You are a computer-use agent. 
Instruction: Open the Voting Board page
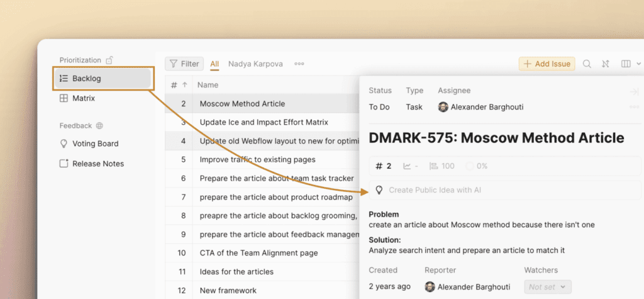tap(95, 144)
